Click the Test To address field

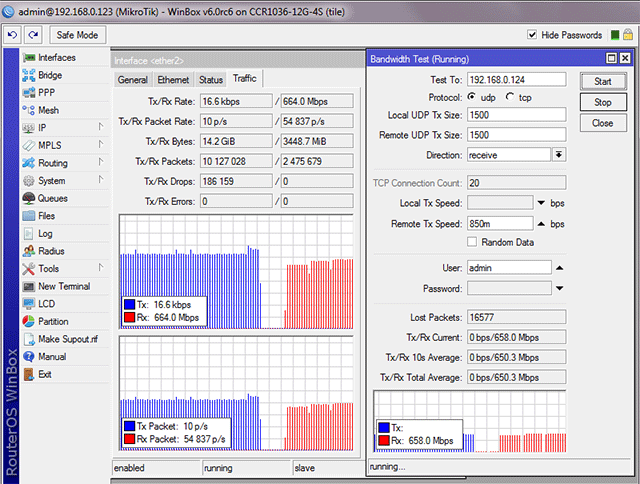(516, 80)
